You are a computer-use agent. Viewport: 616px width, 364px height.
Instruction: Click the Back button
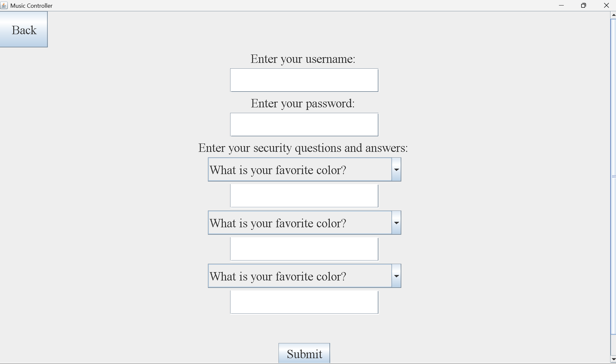pyautogui.click(x=24, y=30)
